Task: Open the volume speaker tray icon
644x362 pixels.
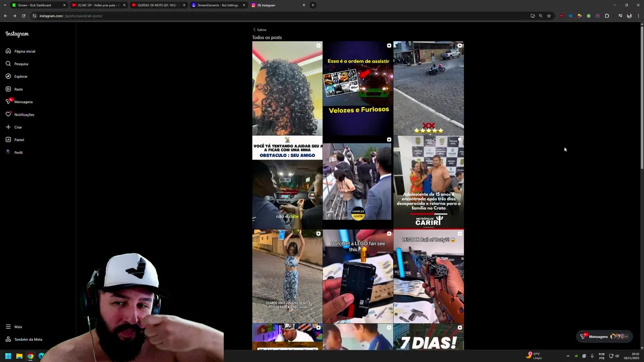Action: (x=617, y=356)
